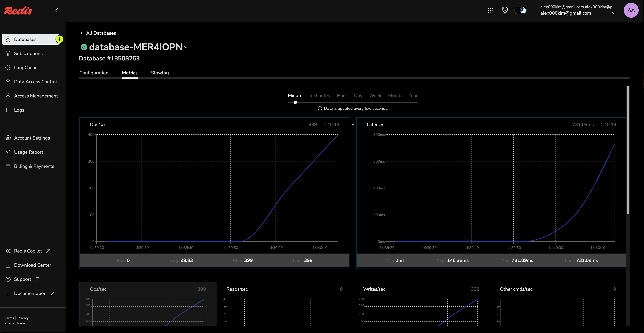Click the Support lifebuoy icon
Viewport: 644px width, 333px height.
8,279
